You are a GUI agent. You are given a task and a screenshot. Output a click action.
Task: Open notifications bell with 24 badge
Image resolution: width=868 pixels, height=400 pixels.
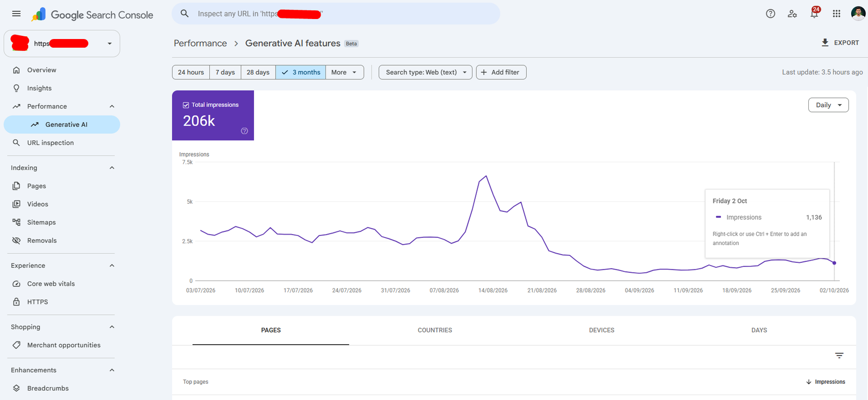tap(815, 13)
